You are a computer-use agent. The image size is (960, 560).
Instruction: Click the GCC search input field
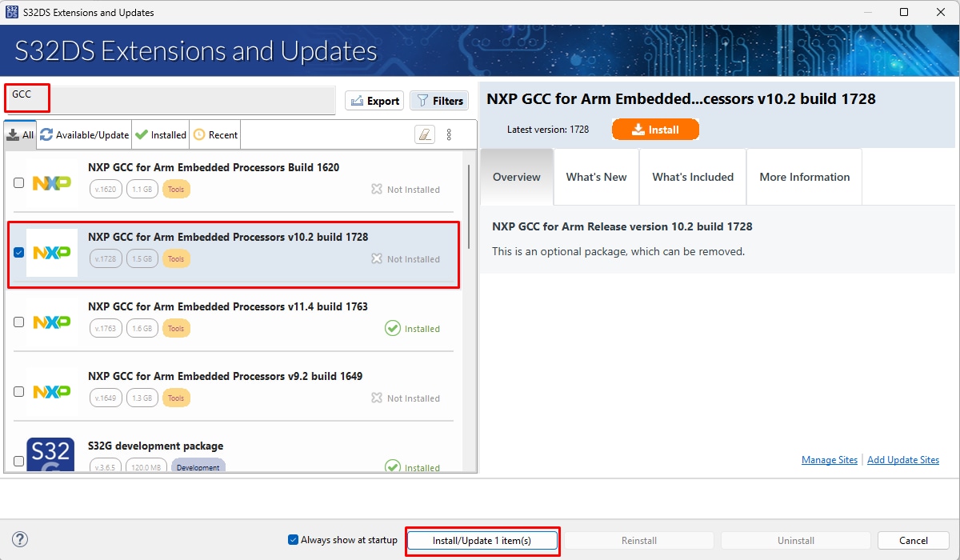pos(170,101)
